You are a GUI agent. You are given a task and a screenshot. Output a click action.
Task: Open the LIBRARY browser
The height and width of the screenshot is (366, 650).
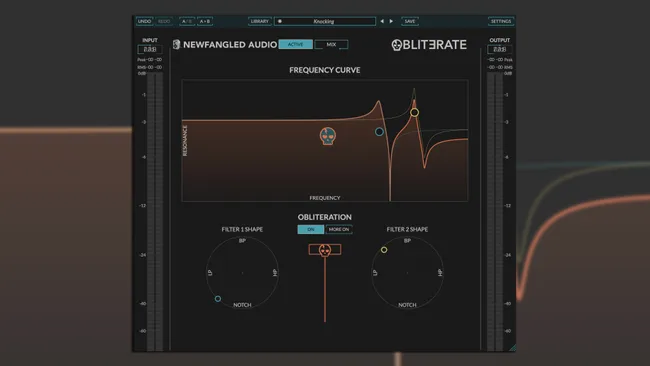(x=260, y=21)
